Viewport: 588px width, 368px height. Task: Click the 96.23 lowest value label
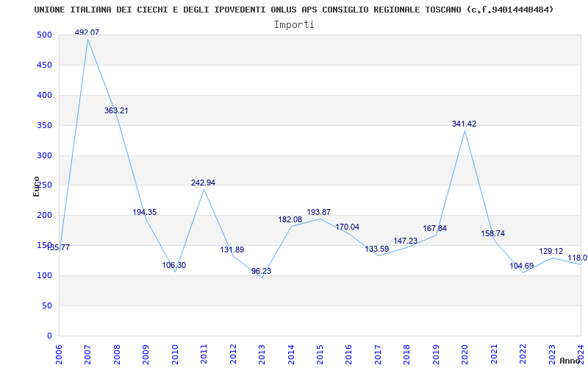[262, 271]
